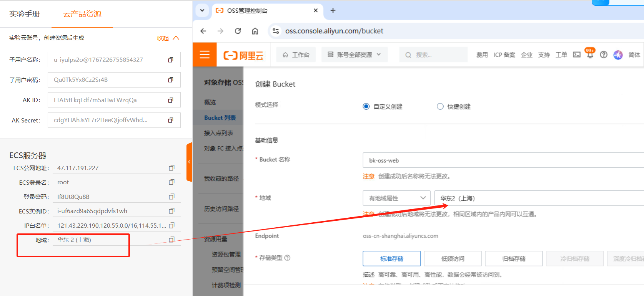Show storage type help tooltip
This screenshot has height=296, width=644.
(x=287, y=258)
